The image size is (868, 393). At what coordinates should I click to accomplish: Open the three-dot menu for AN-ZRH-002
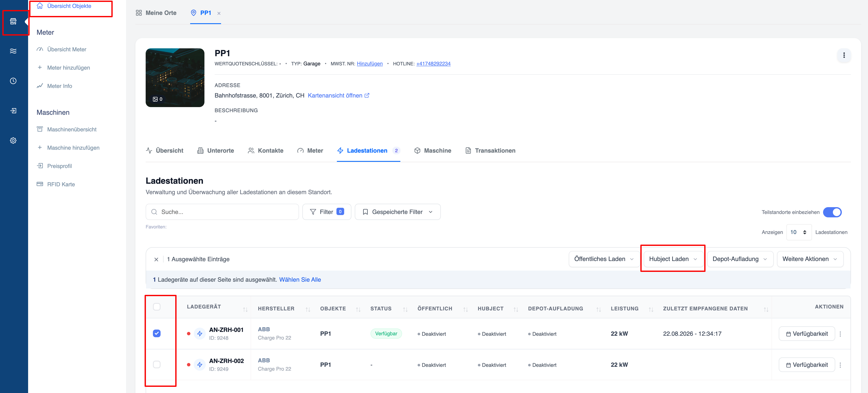click(x=840, y=365)
